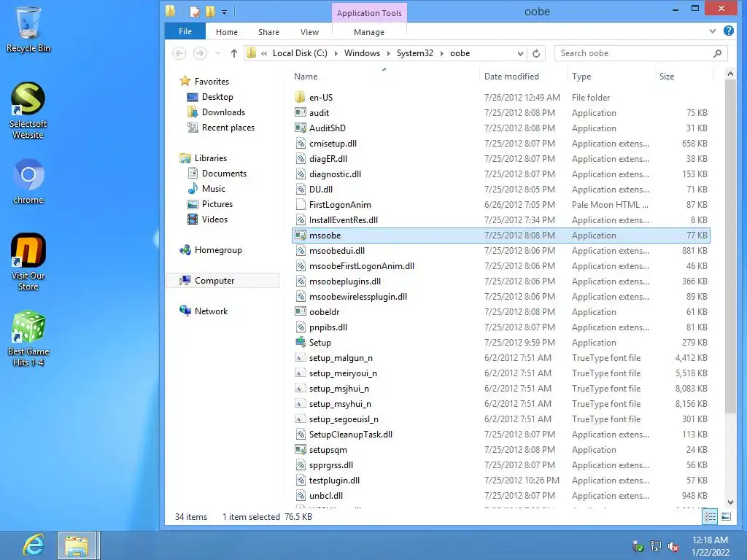This screenshot has width=747, height=560.
Task: Open the Recycle Bin desktop icon
Action: (x=28, y=23)
